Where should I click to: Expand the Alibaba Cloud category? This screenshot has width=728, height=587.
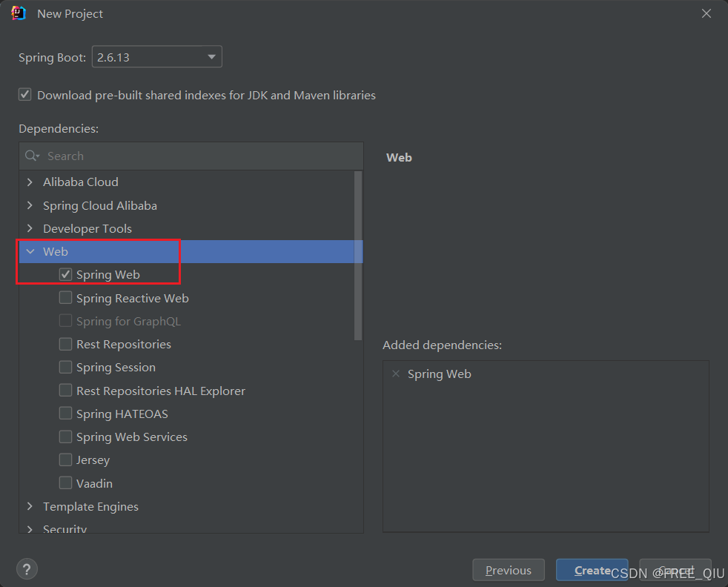pyautogui.click(x=30, y=182)
